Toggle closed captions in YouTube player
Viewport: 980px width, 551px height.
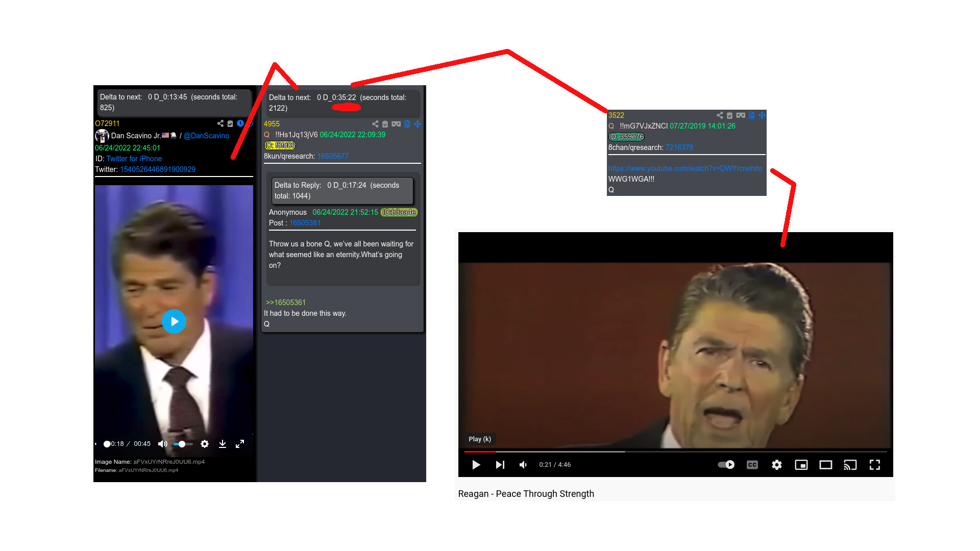click(x=752, y=465)
